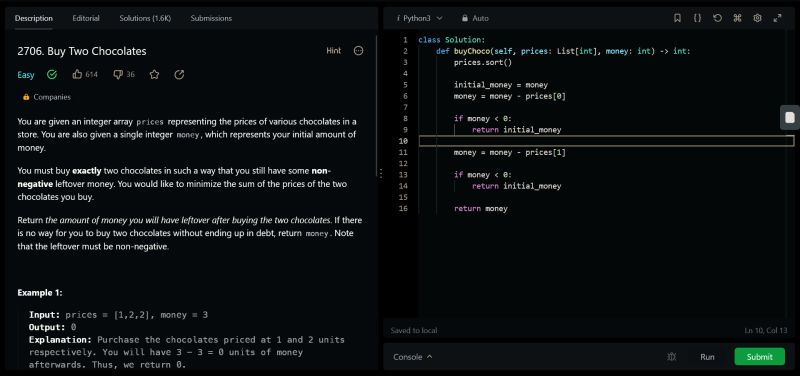The height and width of the screenshot is (376, 800).
Task: Click the curly braces format code icon
Action: click(697, 18)
